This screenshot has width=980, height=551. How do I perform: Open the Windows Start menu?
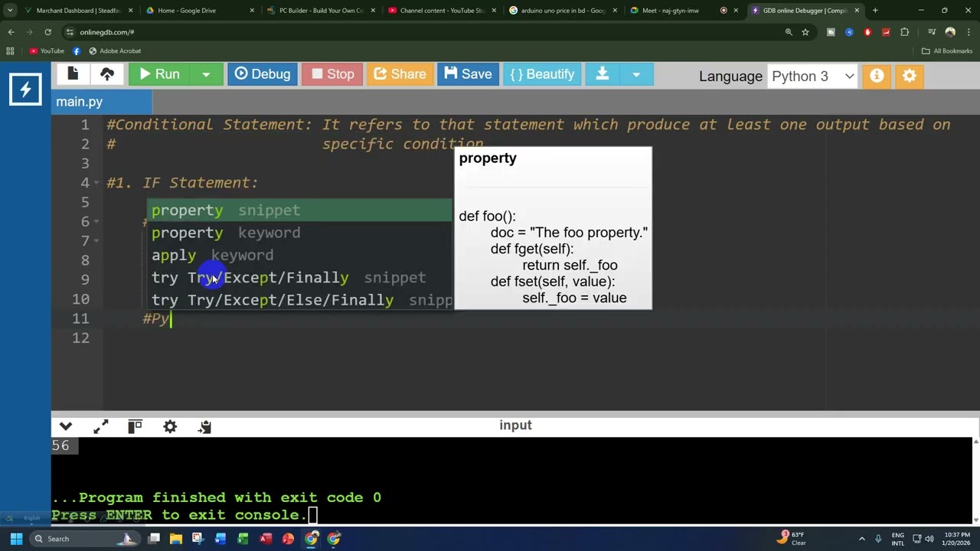tap(16, 539)
